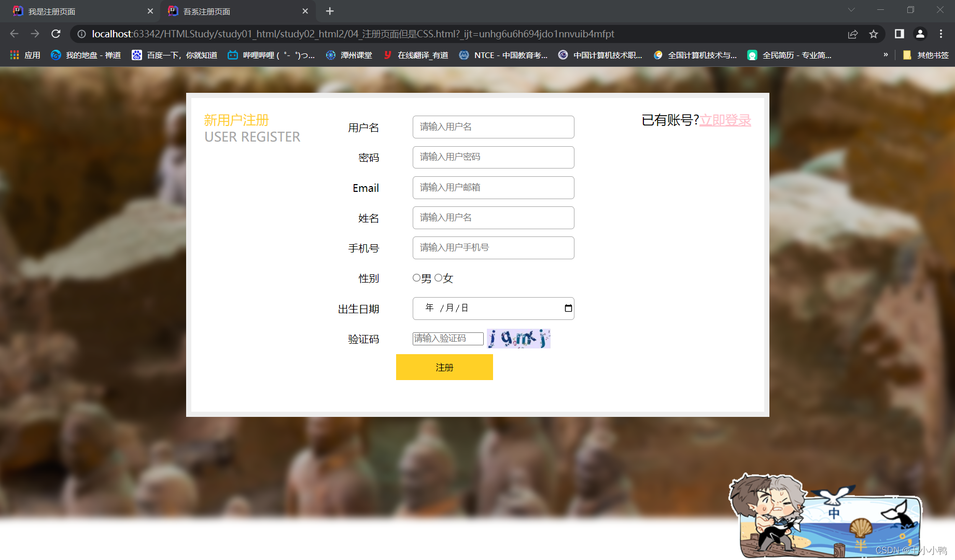Open a new tab with the plus button
This screenshot has height=560, width=955.
click(330, 11)
